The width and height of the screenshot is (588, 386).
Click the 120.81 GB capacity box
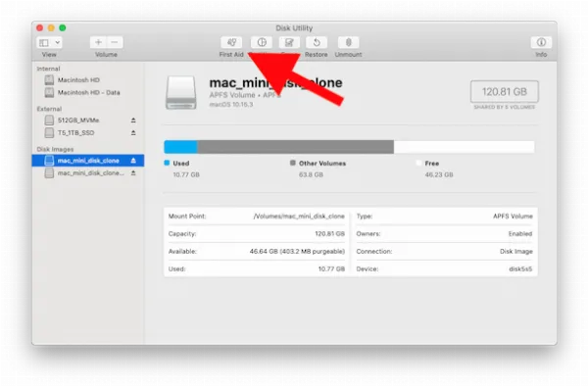pyautogui.click(x=505, y=91)
